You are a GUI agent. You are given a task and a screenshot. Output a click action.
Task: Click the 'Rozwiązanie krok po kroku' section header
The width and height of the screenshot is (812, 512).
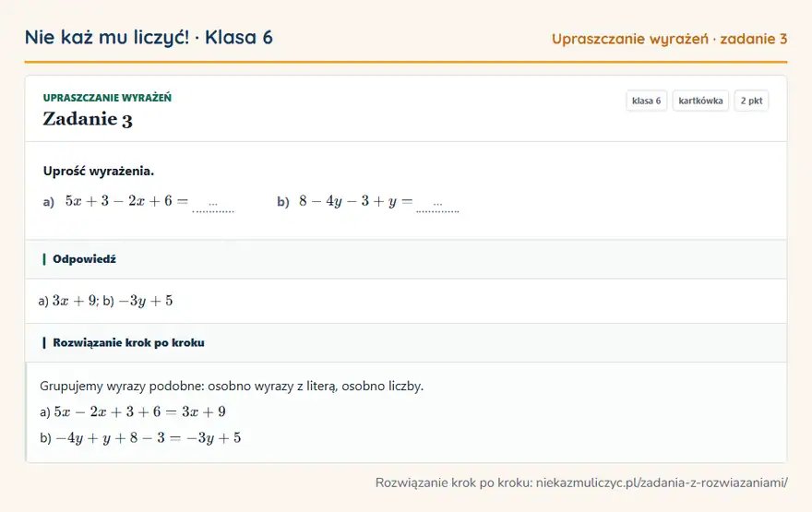[406, 342]
